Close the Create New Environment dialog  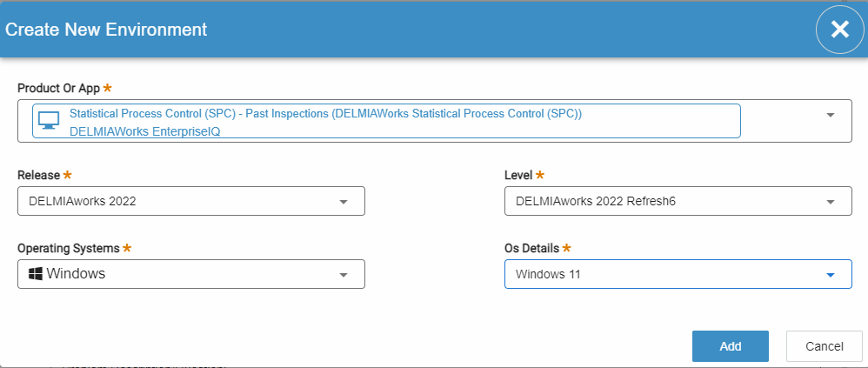pyautogui.click(x=840, y=29)
